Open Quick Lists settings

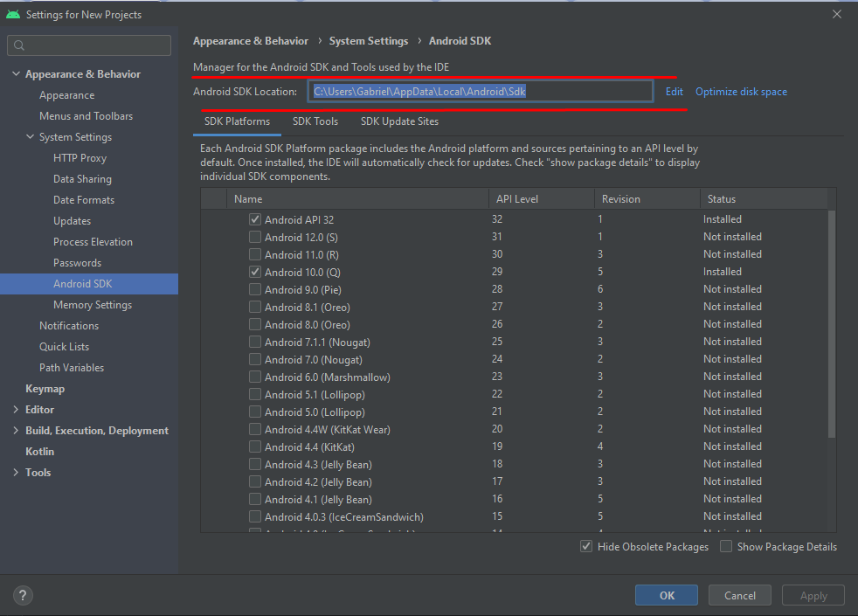point(64,347)
